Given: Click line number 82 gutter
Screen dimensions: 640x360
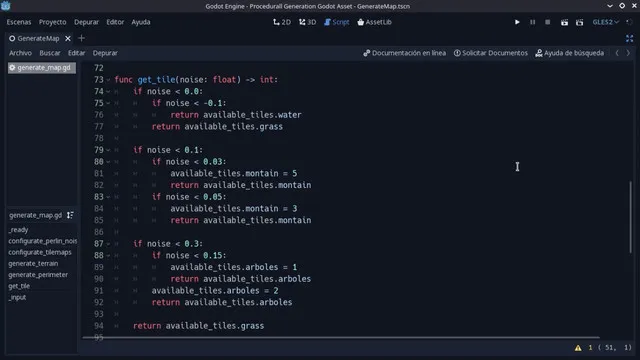Looking at the screenshot, I should (x=98, y=185).
